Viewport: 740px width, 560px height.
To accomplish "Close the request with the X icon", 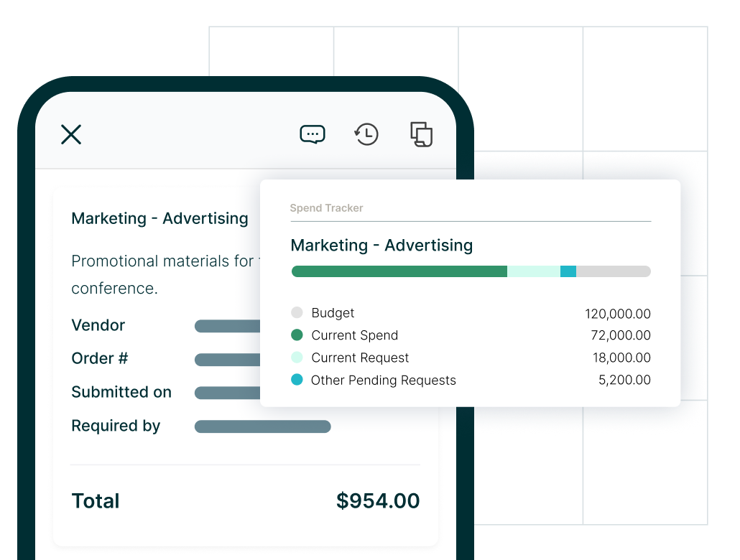I will (x=71, y=134).
